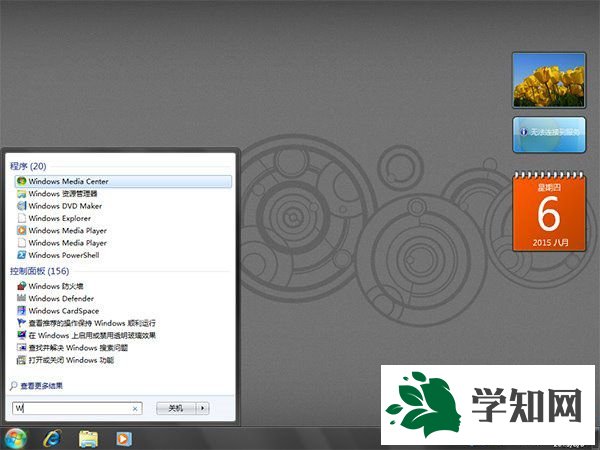The height and width of the screenshot is (450, 600).
Task: Select the second Windows Media Player entry
Action: (67, 243)
